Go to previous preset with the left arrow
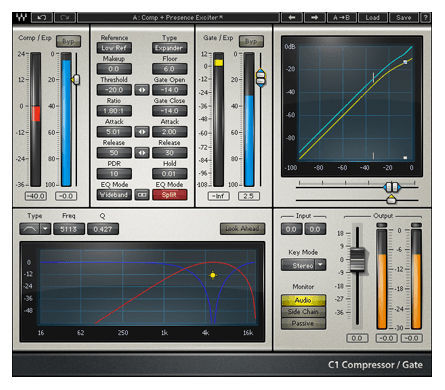445x390 pixels. (292, 17)
